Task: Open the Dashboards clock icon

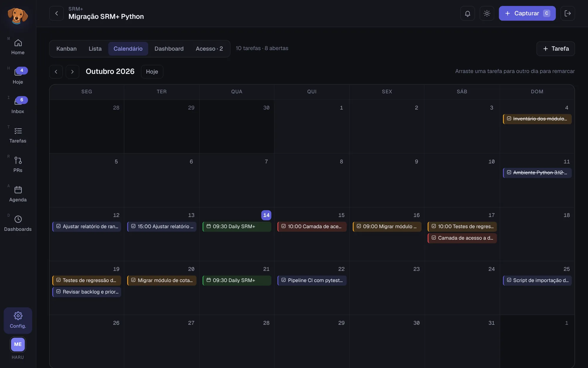Action: coord(18,219)
